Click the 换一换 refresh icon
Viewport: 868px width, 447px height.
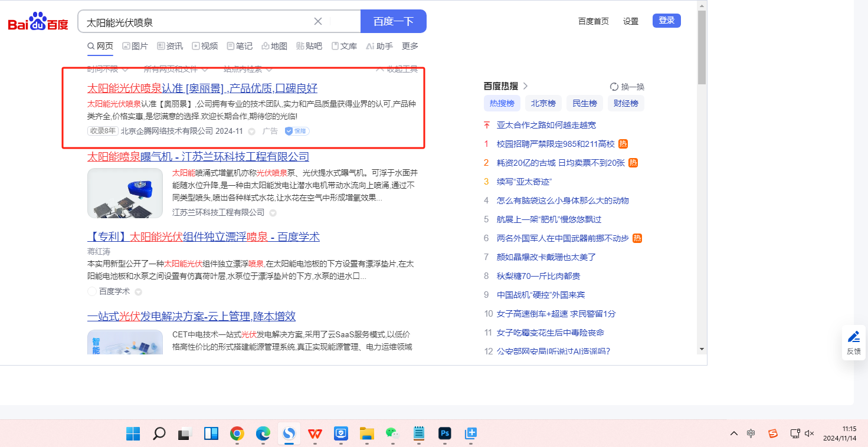[x=614, y=87]
